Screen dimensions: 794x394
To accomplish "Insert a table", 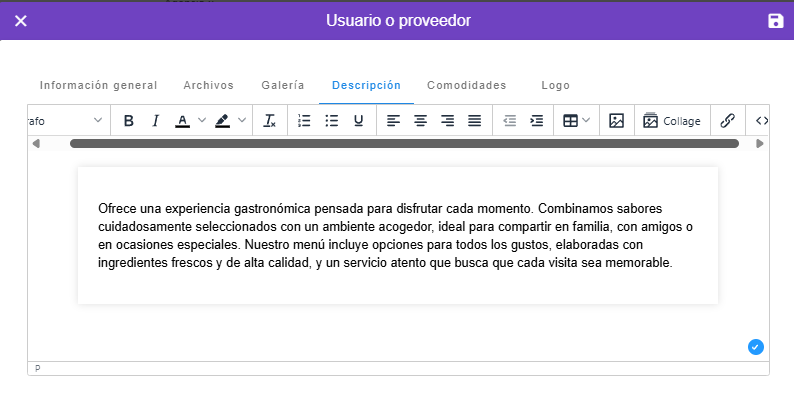I will tap(571, 121).
